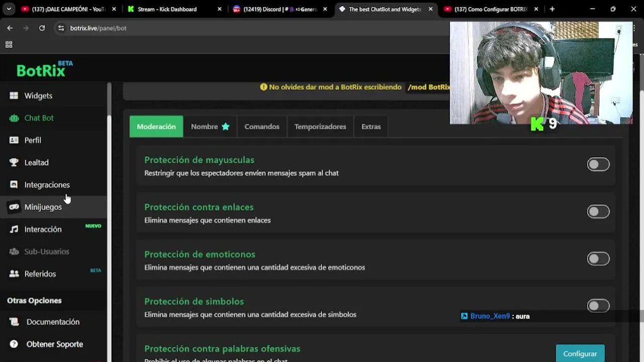Open a new browser tab
The image size is (644, 362).
pos(552,9)
